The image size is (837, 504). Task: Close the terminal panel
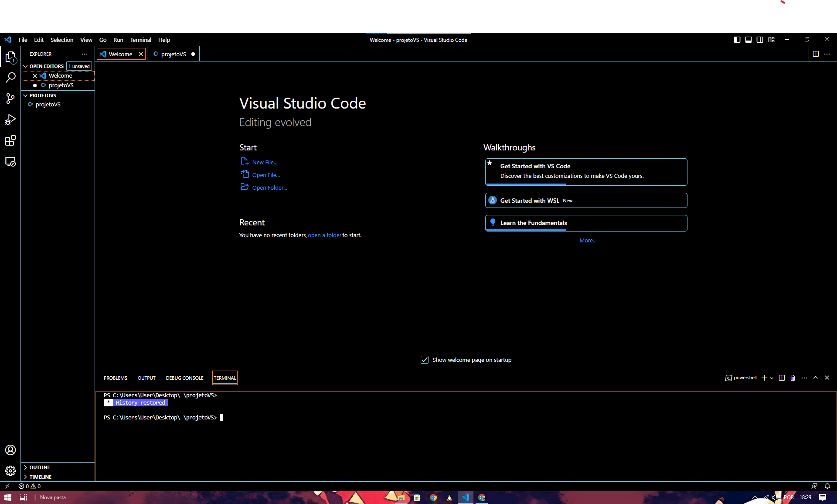pos(827,378)
